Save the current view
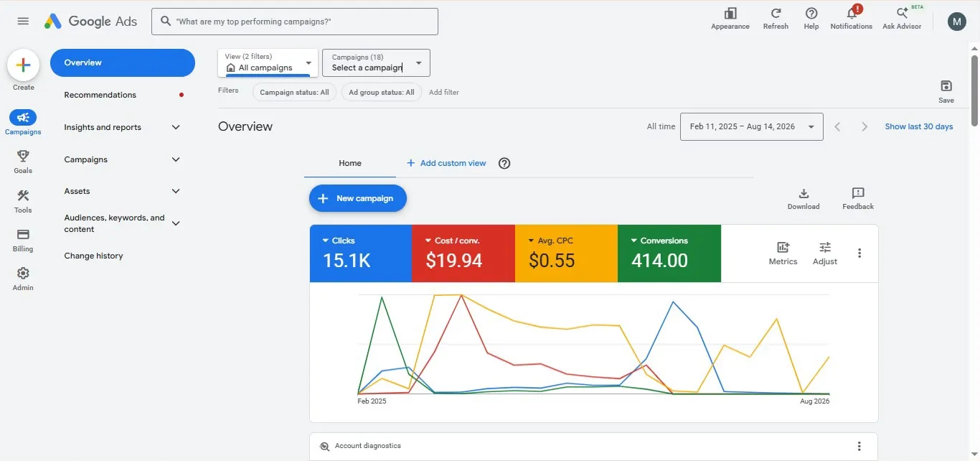The height and width of the screenshot is (461, 980). [946, 91]
